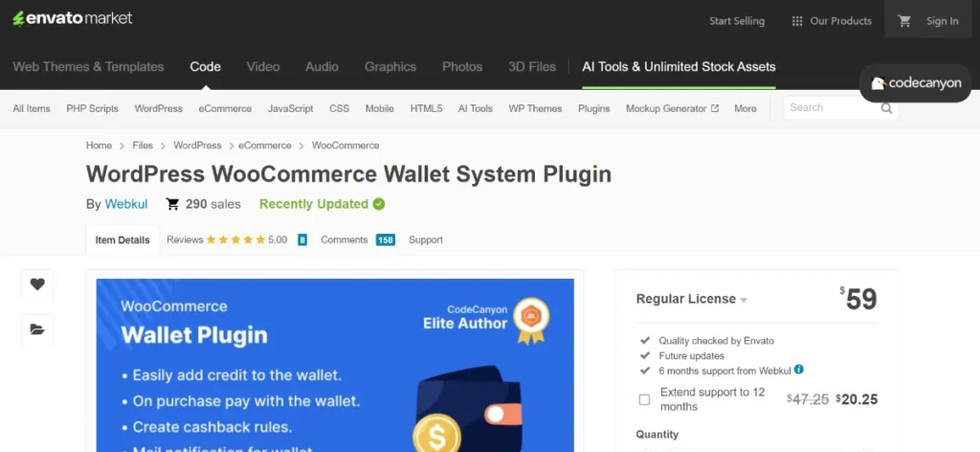This screenshot has width=980, height=452.
Task: Open WP Themes subcategory
Action: coord(535,108)
